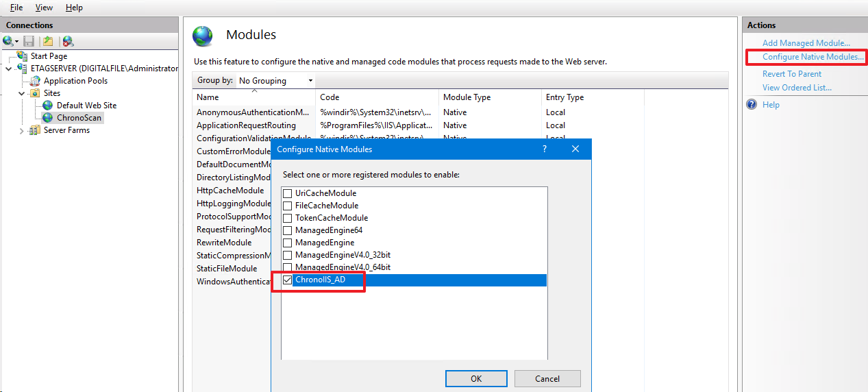Click the Delete Connection icon

68,41
